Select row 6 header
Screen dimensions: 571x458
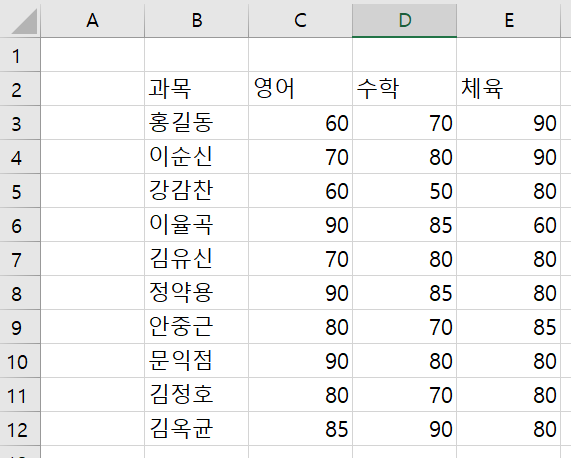click(x=20, y=225)
